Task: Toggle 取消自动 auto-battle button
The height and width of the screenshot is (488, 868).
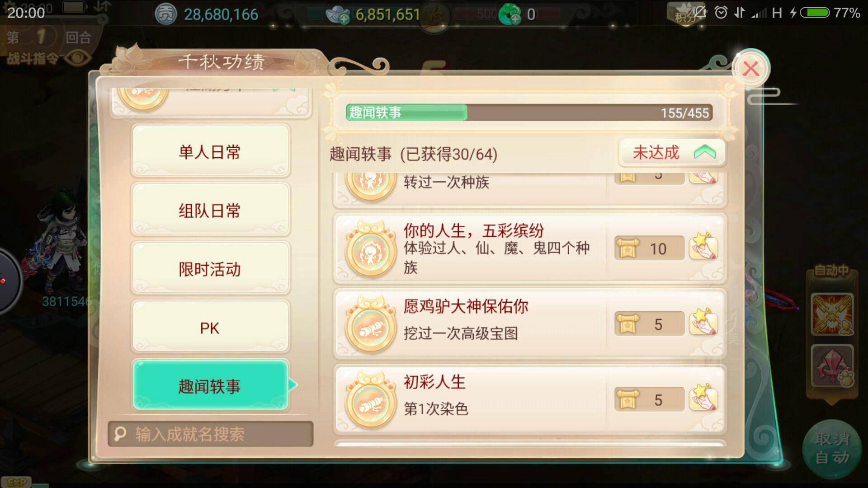Action: pos(832,448)
